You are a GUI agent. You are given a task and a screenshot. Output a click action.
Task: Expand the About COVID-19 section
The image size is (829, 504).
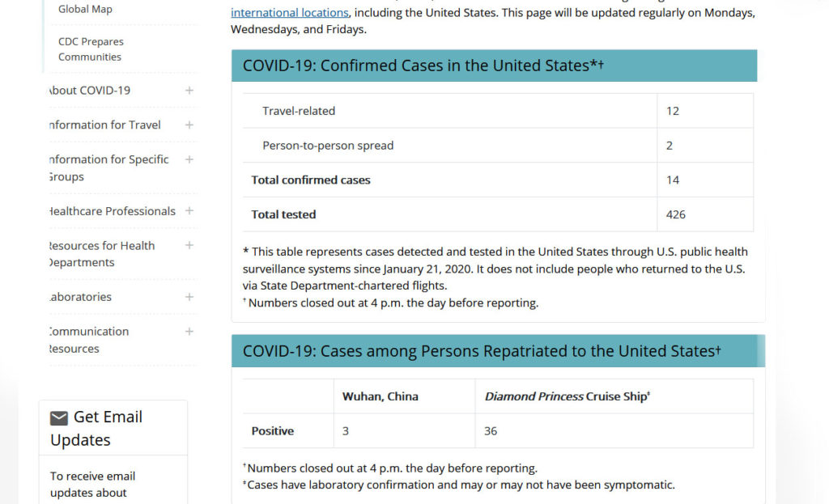[x=189, y=91]
